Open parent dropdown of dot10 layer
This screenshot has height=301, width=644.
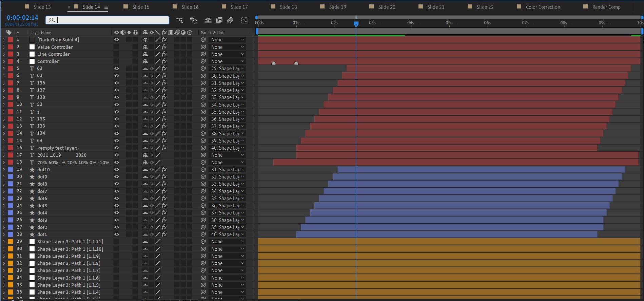coord(227,170)
